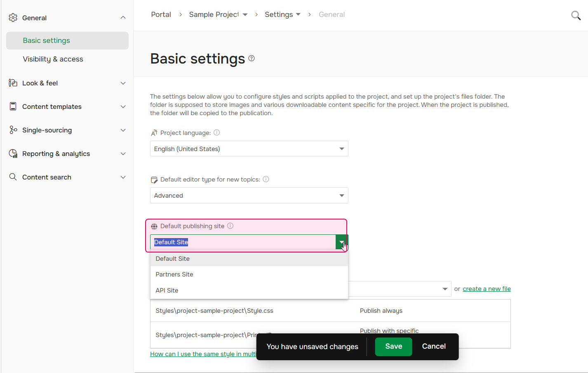
Task: Click General breadcrumb item
Action: tap(332, 14)
